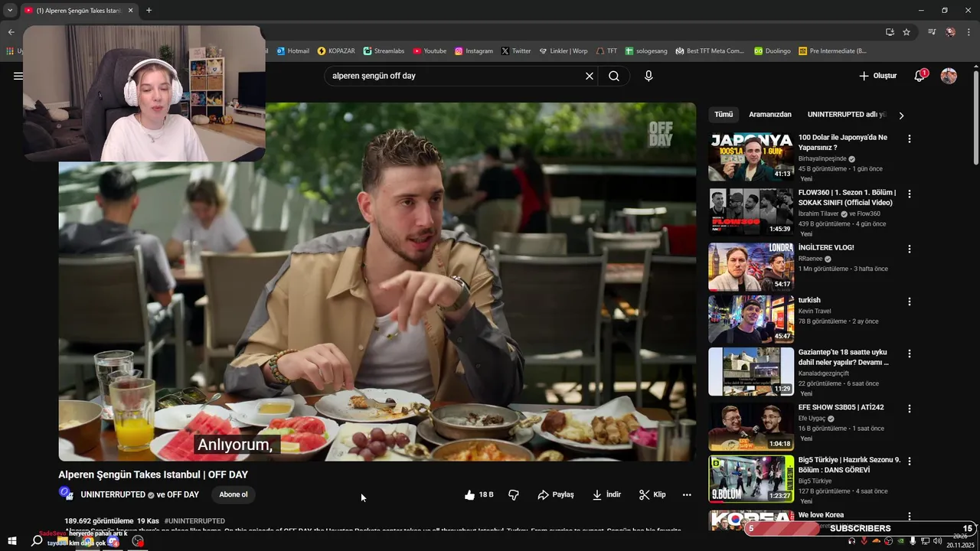
Task: Open the FLOW360 Sokak Sınıfı thumbnail
Action: tap(751, 212)
